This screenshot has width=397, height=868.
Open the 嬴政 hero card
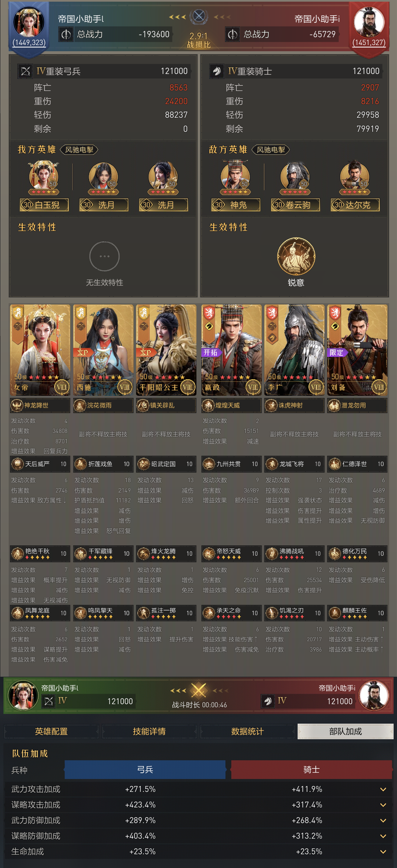232,350
